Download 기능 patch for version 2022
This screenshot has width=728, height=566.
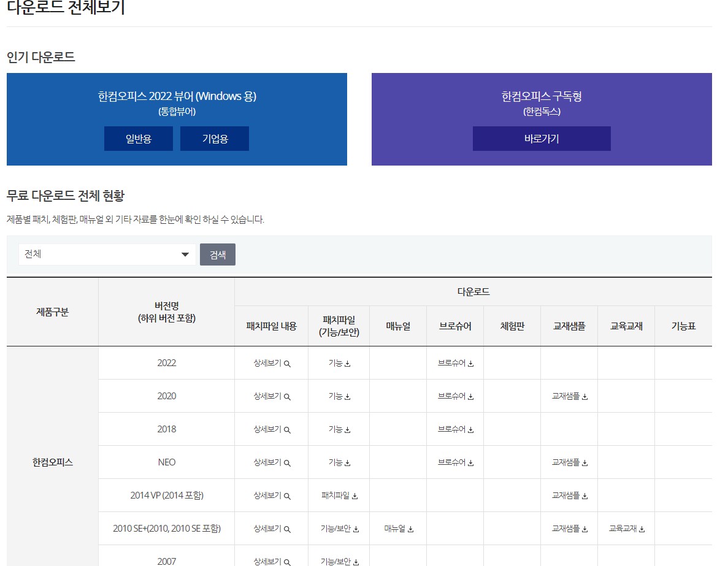(x=339, y=363)
